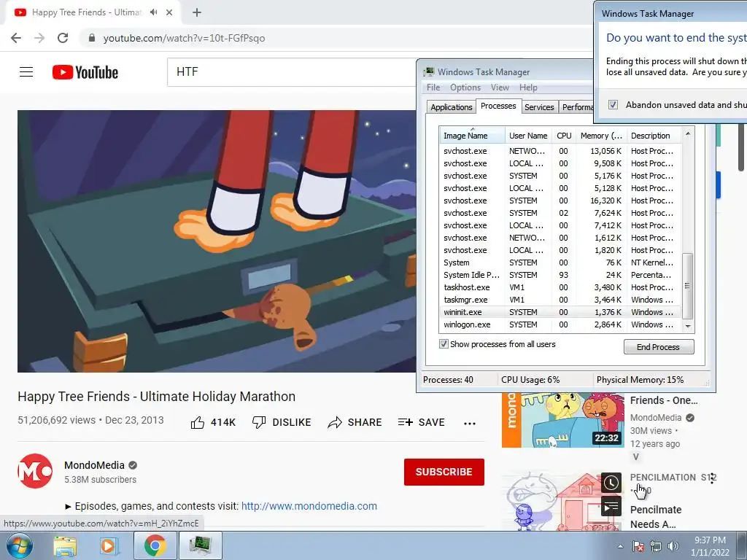The height and width of the screenshot is (560, 747).
Task: Click the volume tray icon
Action: pyautogui.click(x=673, y=546)
